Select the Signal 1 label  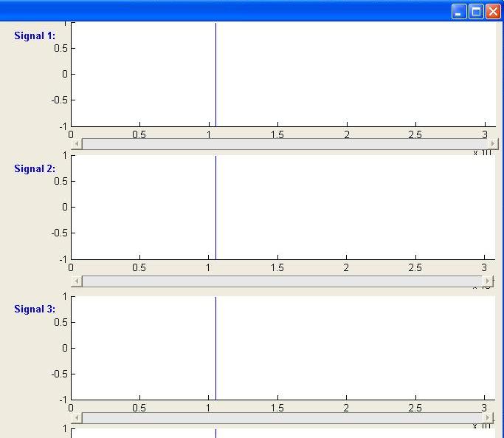coord(35,36)
